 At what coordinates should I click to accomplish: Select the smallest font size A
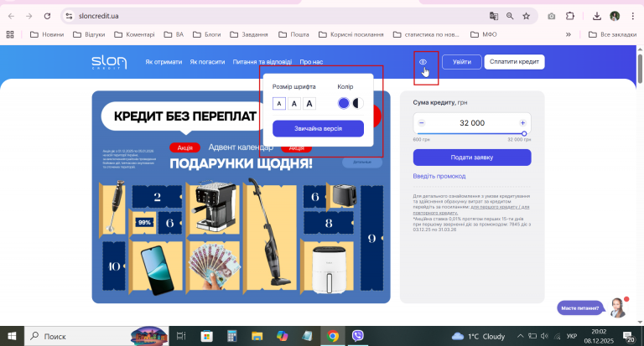(x=279, y=103)
